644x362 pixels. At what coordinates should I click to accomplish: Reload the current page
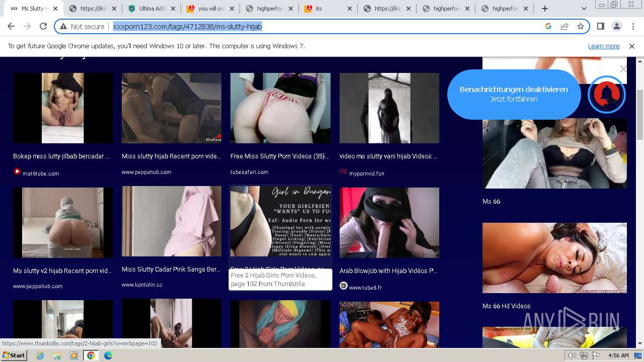(x=43, y=27)
